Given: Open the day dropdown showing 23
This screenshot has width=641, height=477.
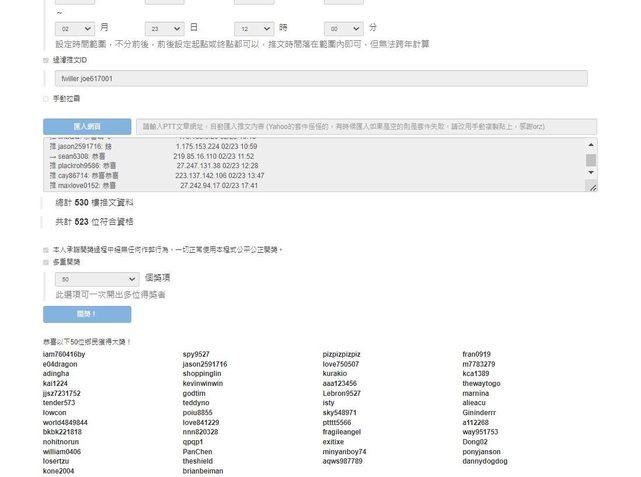Looking at the screenshot, I should click(164, 29).
